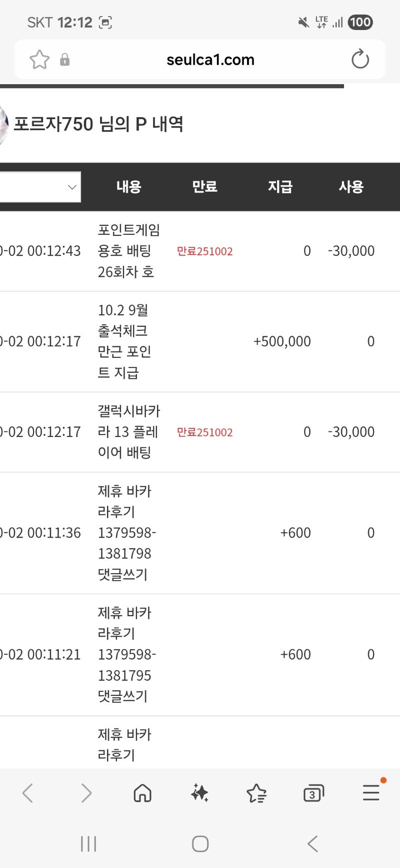
Task: Go to browser home page
Action: click(x=142, y=793)
